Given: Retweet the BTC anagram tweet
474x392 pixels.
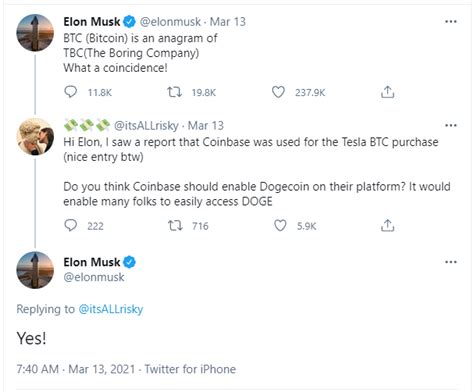Looking at the screenshot, I should [x=174, y=92].
